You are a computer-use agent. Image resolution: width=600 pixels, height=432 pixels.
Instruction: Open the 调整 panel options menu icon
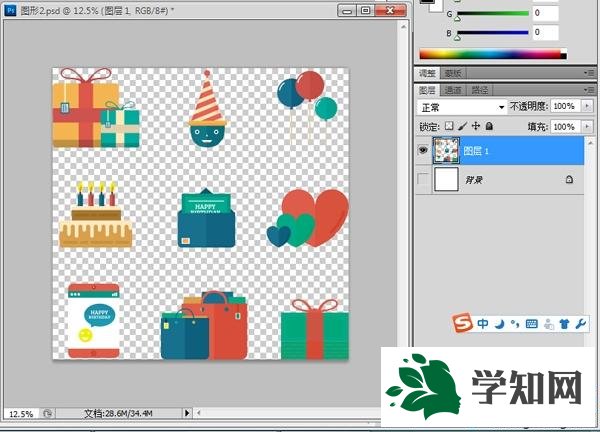pyautogui.click(x=589, y=73)
